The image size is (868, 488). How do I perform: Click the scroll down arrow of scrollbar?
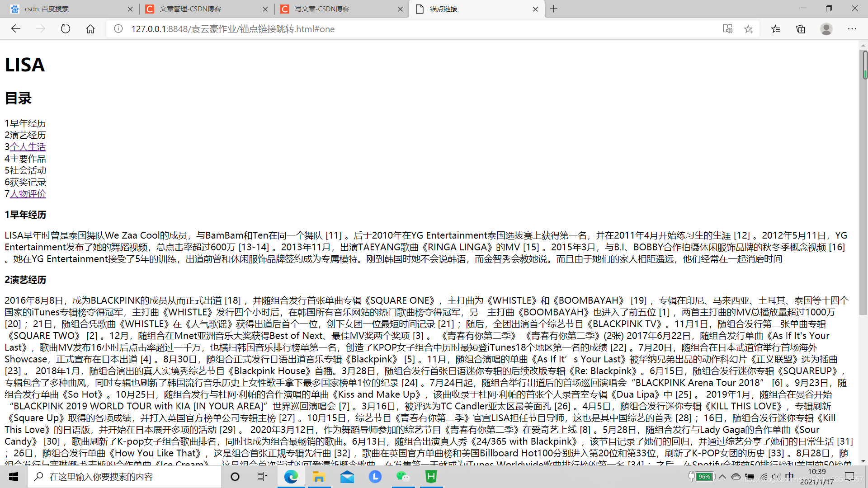click(863, 461)
